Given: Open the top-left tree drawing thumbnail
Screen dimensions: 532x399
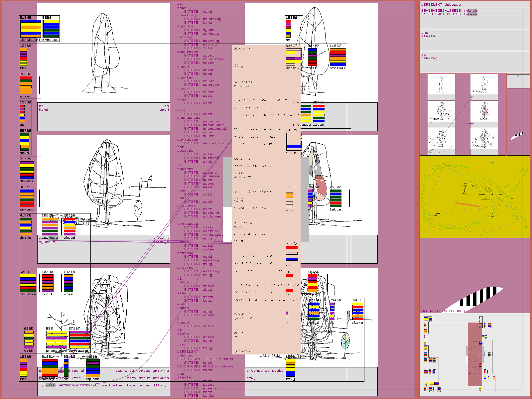Looking at the screenshot, I should (x=441, y=84).
